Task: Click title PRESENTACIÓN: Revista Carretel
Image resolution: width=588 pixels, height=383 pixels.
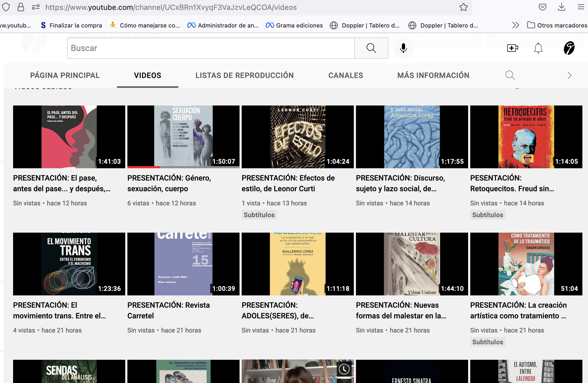Action: pyautogui.click(x=168, y=310)
